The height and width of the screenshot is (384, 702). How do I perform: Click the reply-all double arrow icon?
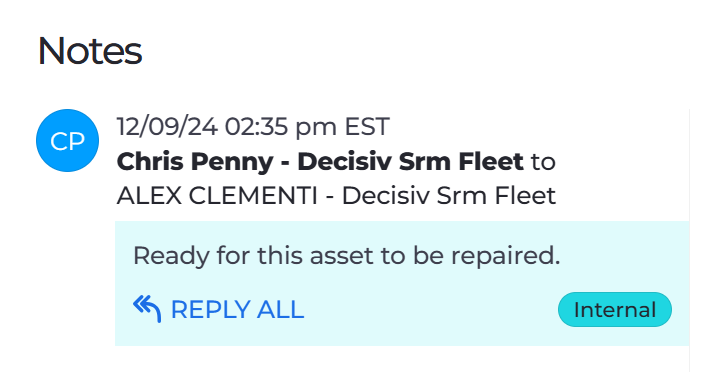tap(147, 308)
